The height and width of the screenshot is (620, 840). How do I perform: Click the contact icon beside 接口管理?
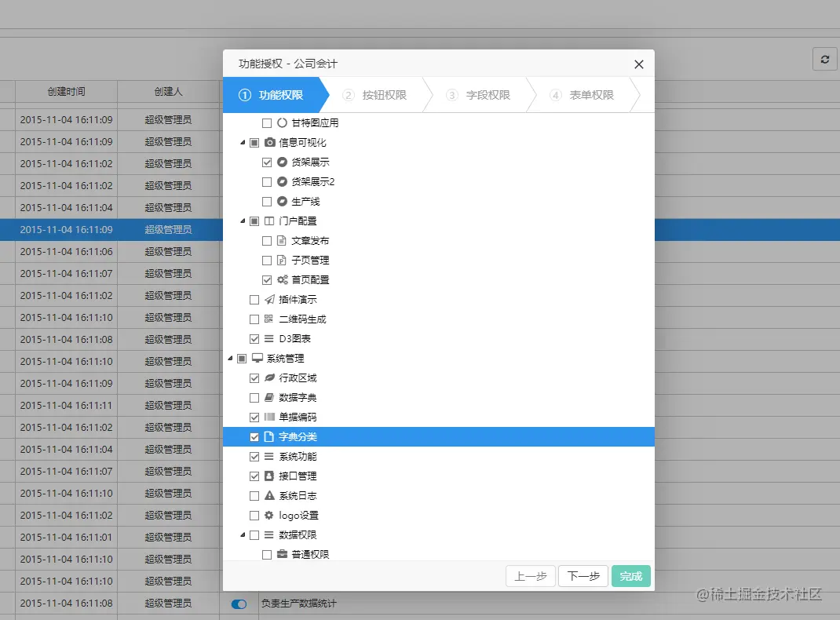269,476
